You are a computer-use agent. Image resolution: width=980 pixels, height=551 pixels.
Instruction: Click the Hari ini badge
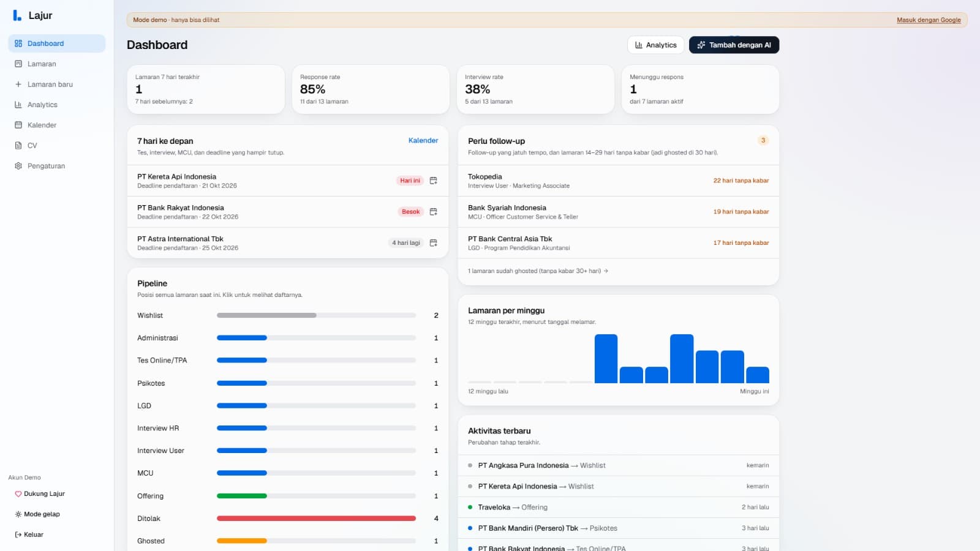410,181
